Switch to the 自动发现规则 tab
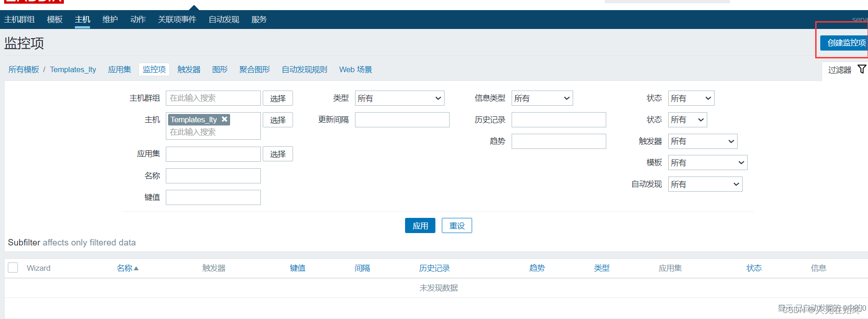 pos(304,69)
